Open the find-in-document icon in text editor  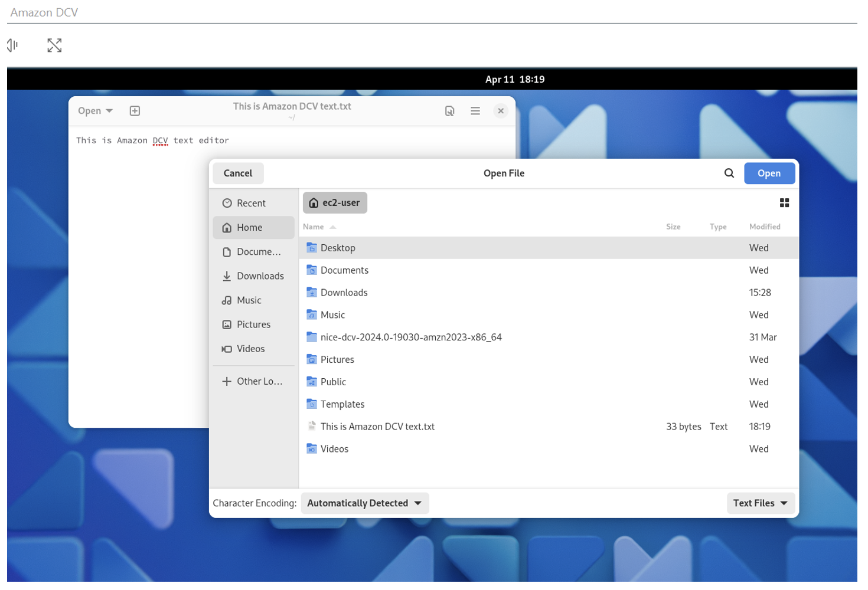[449, 111]
